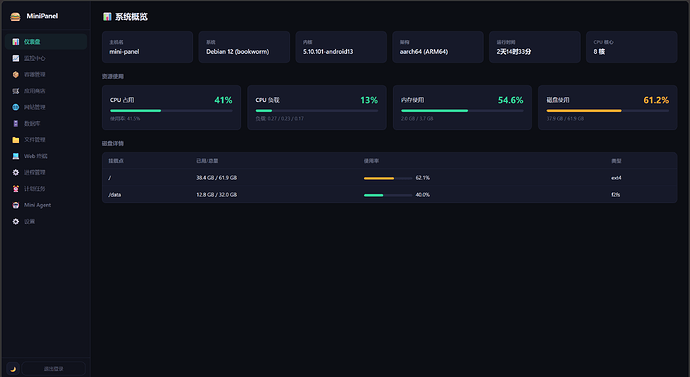This screenshot has width=690, height=377.
Task: Click the CPU usage 41% progress bar
Action: click(171, 111)
